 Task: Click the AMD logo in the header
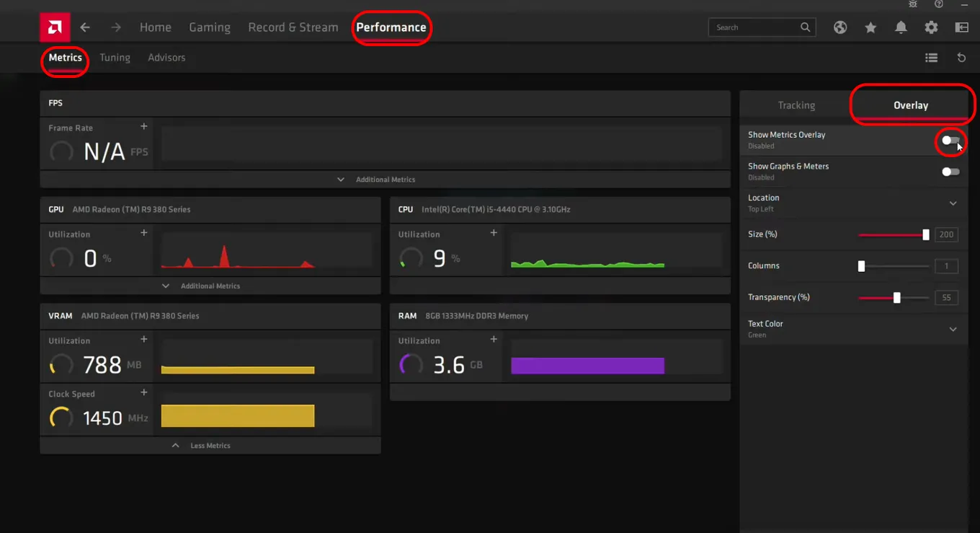click(55, 27)
